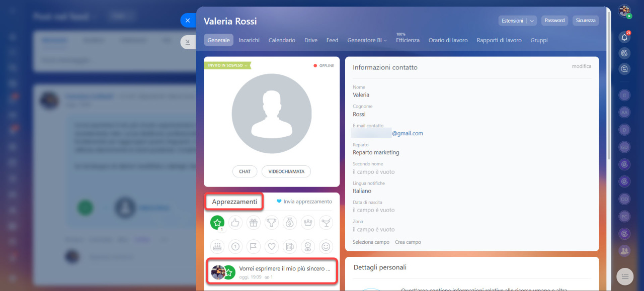Click the OFFLINE status indicator
This screenshot has height=291, width=644.
click(x=324, y=65)
